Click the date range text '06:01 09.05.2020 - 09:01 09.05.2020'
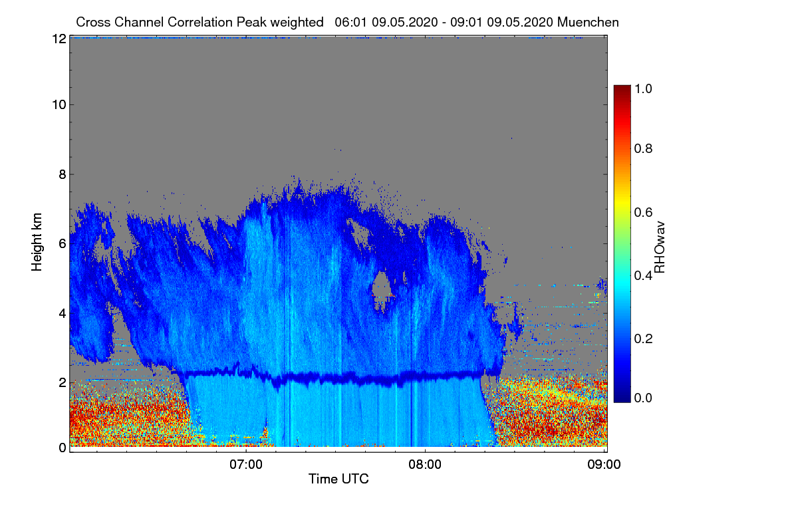The width and height of the screenshot is (798, 532). [x=445, y=22]
